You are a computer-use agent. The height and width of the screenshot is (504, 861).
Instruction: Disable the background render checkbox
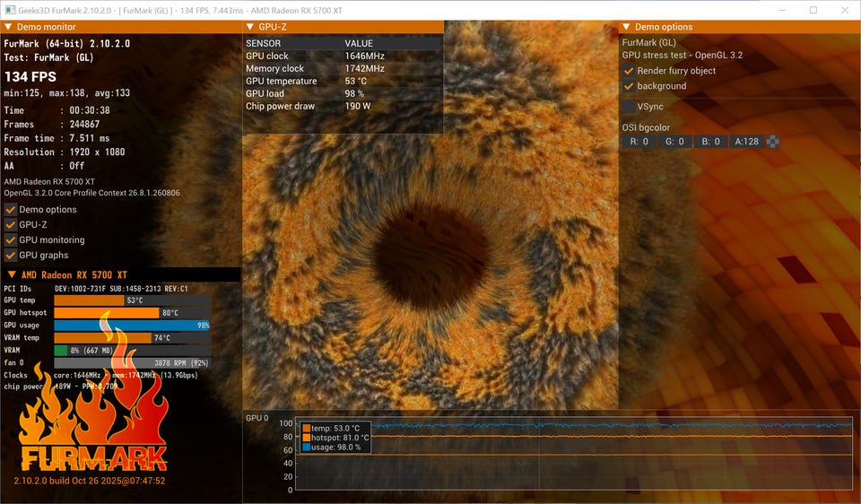(x=629, y=86)
